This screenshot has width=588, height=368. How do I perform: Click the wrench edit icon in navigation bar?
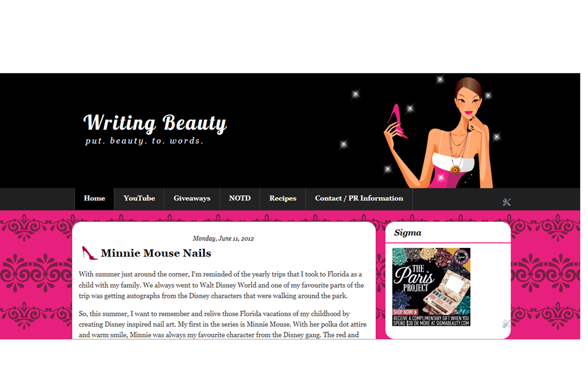[x=506, y=202]
